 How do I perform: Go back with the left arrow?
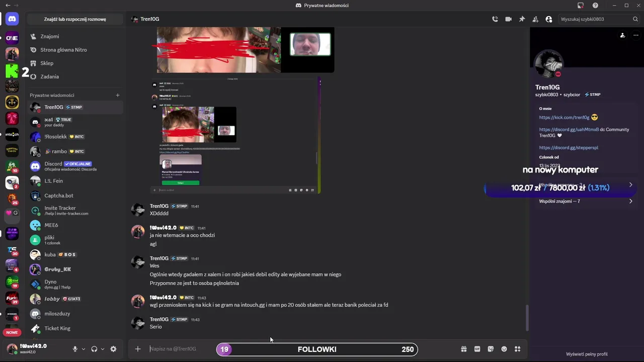[x=7, y=6]
